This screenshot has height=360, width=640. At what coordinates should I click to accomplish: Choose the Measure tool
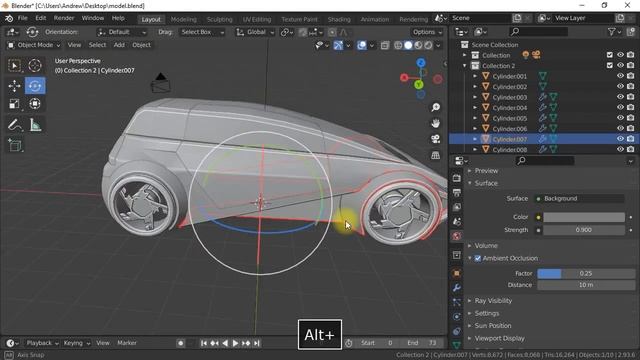[36, 124]
